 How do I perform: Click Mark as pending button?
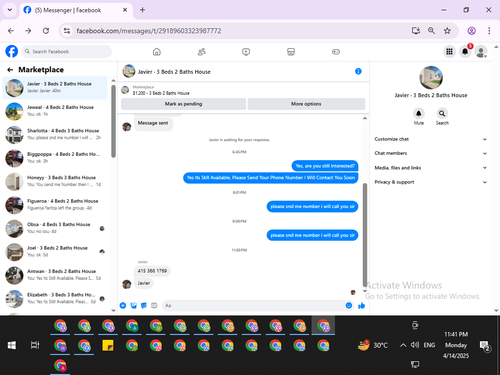(x=183, y=104)
